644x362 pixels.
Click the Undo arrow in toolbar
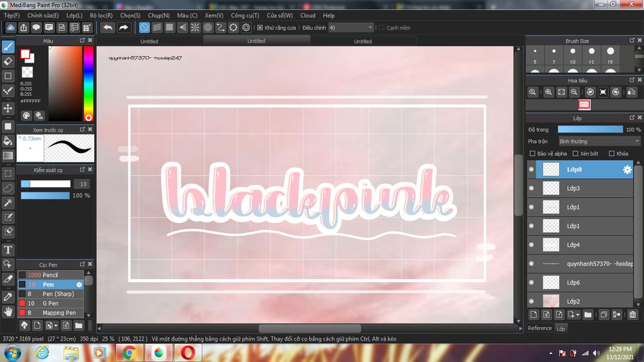click(108, 28)
